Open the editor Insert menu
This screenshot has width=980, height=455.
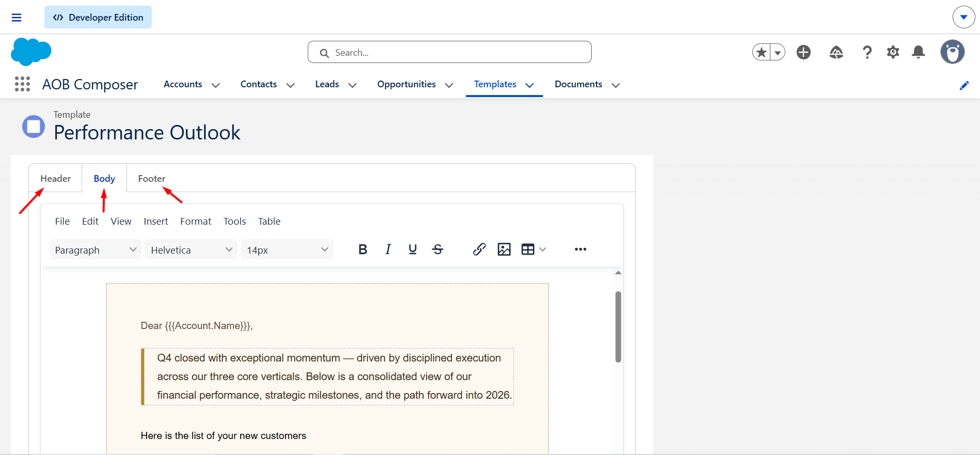point(156,221)
